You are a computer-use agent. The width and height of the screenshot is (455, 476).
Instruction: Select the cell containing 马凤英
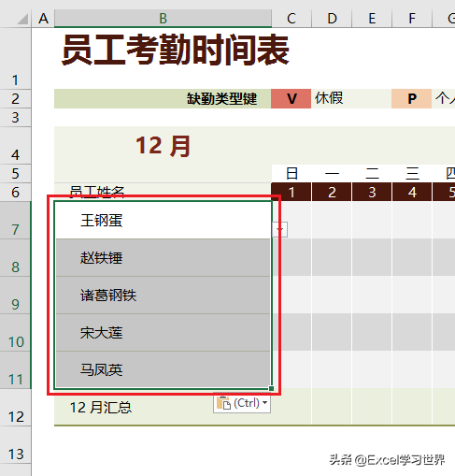pyautogui.click(x=163, y=370)
